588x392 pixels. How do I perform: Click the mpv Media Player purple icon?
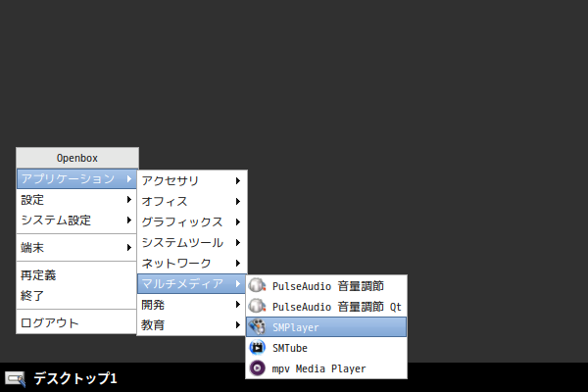click(257, 368)
